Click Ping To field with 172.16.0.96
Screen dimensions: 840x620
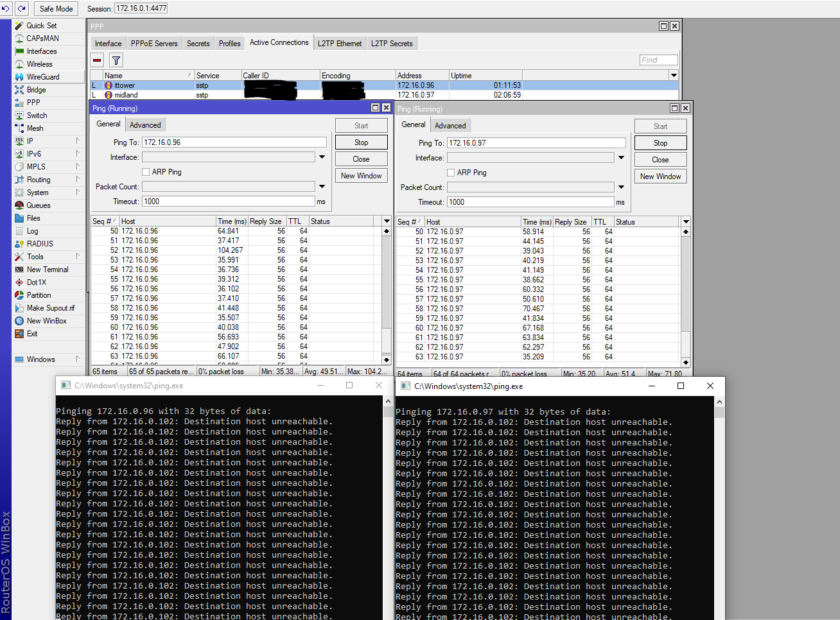[x=234, y=142]
